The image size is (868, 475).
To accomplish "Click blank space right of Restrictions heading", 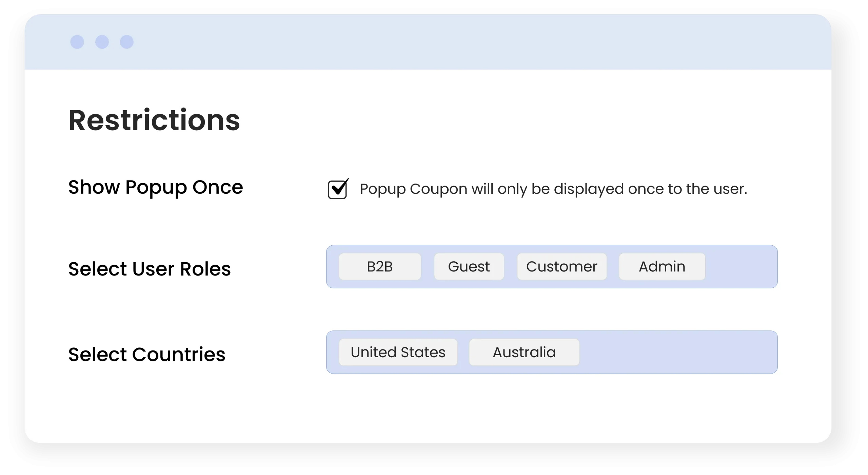I will [x=509, y=120].
